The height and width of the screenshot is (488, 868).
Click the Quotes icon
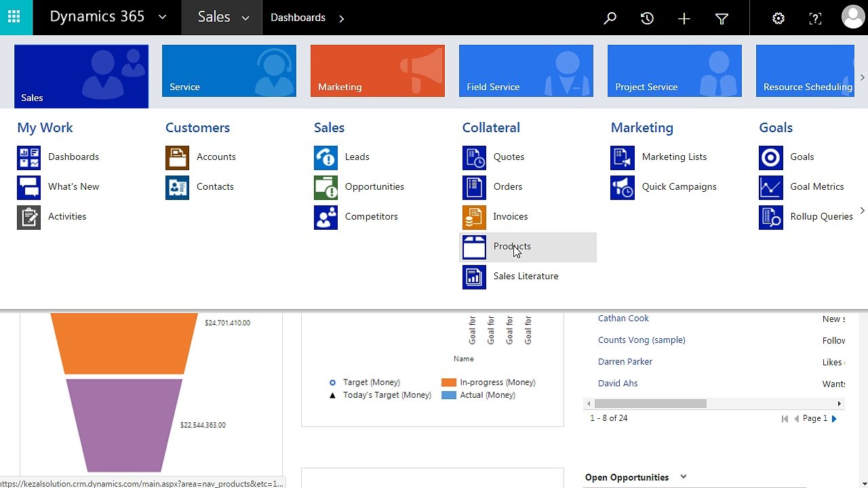[474, 157]
